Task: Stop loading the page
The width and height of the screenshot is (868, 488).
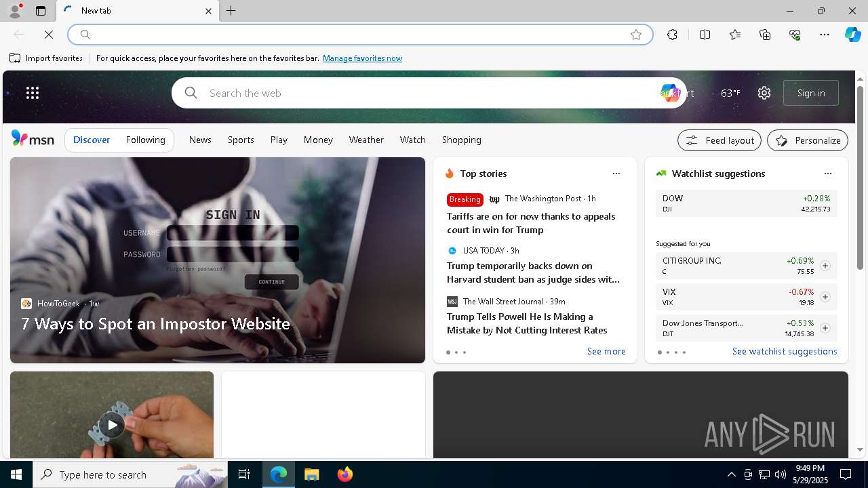Action: (x=49, y=35)
